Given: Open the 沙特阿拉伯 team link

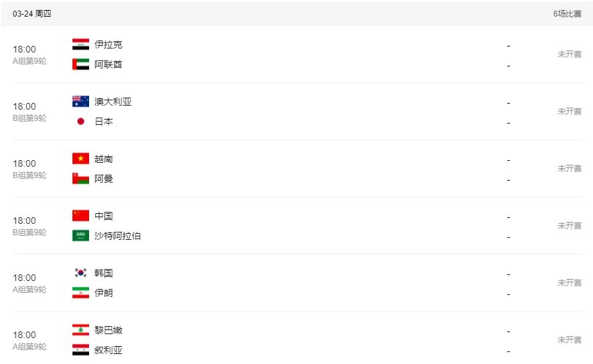Looking at the screenshot, I should (118, 236).
